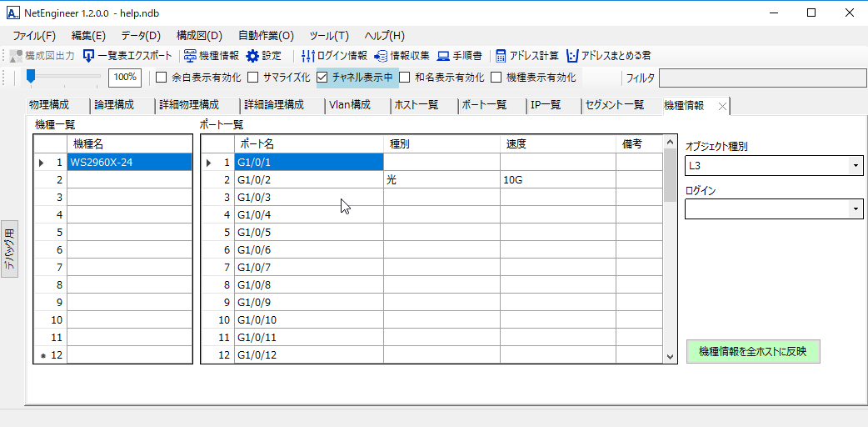The height and width of the screenshot is (427, 868).
Task: Click the 構成図出力 toolbar icon
Action: pyautogui.click(x=17, y=56)
